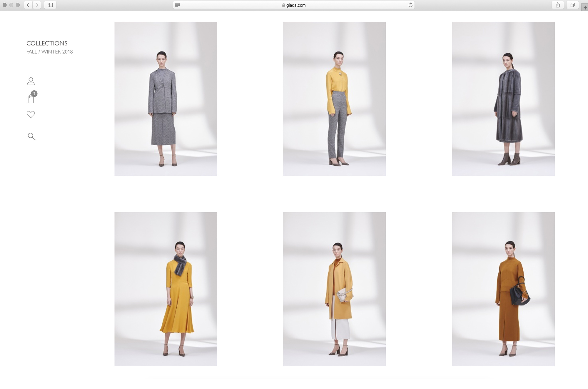Open the grey tweed skirt suit look
Screen dimensions: 588x389
coord(166,99)
